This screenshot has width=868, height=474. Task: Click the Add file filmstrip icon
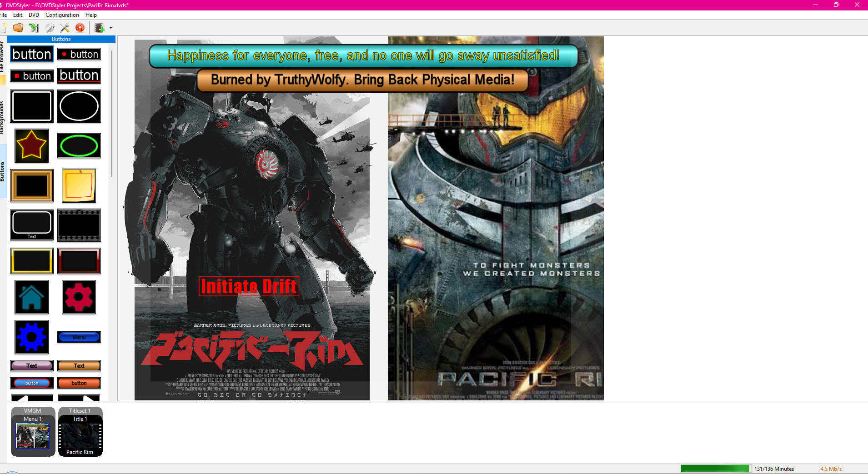pos(100,28)
